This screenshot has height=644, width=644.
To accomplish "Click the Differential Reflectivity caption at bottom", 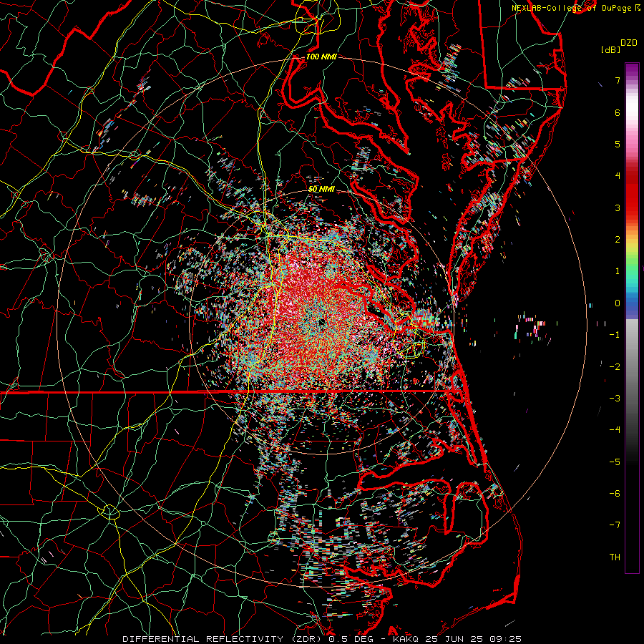I will [x=322, y=639].
